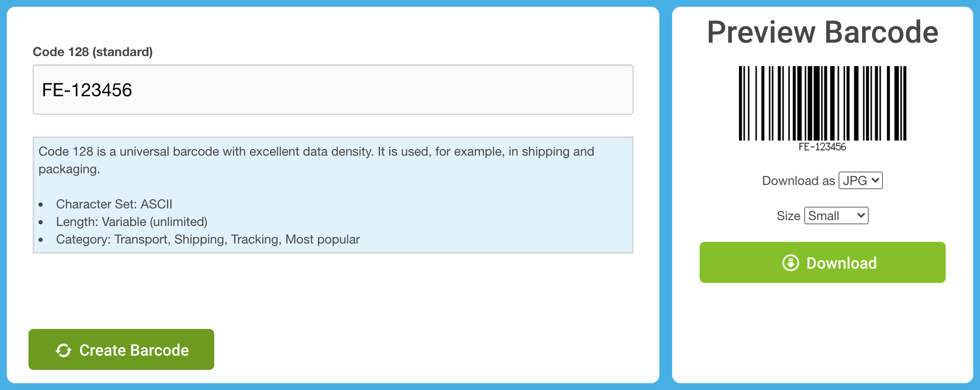The image size is (980, 390).
Task: Click the arrow on the JPG selector
Action: [875, 180]
